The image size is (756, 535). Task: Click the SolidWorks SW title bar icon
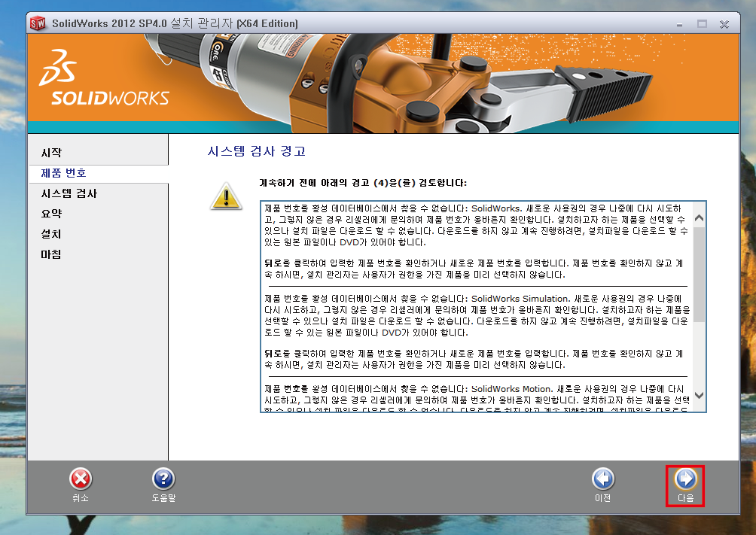tap(38, 23)
